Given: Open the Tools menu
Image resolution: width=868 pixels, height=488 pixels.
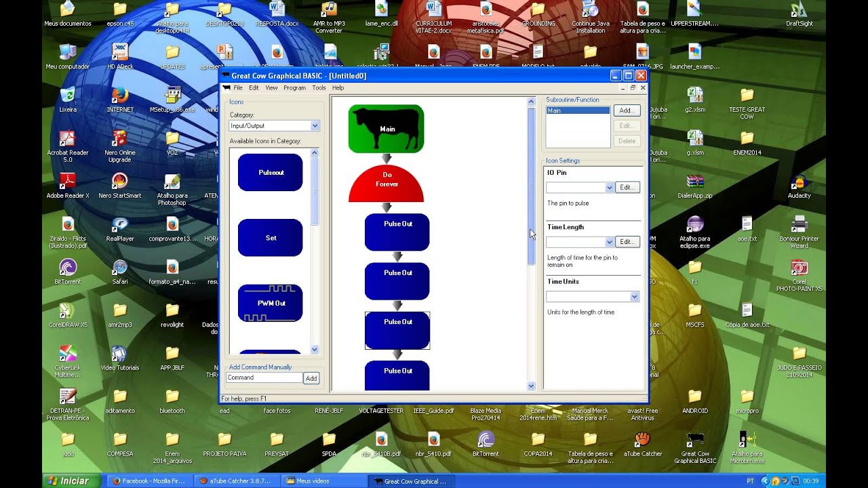Looking at the screenshot, I should click(319, 87).
